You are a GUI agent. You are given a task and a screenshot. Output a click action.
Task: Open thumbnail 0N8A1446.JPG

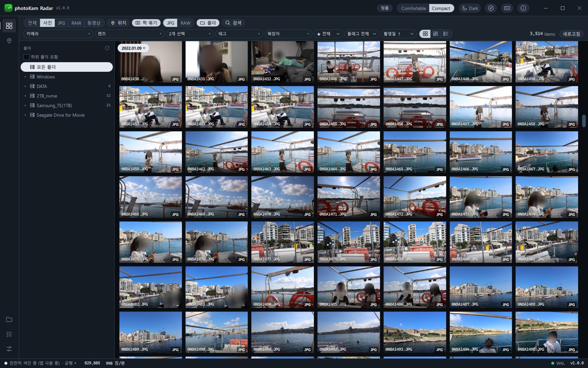click(349, 61)
